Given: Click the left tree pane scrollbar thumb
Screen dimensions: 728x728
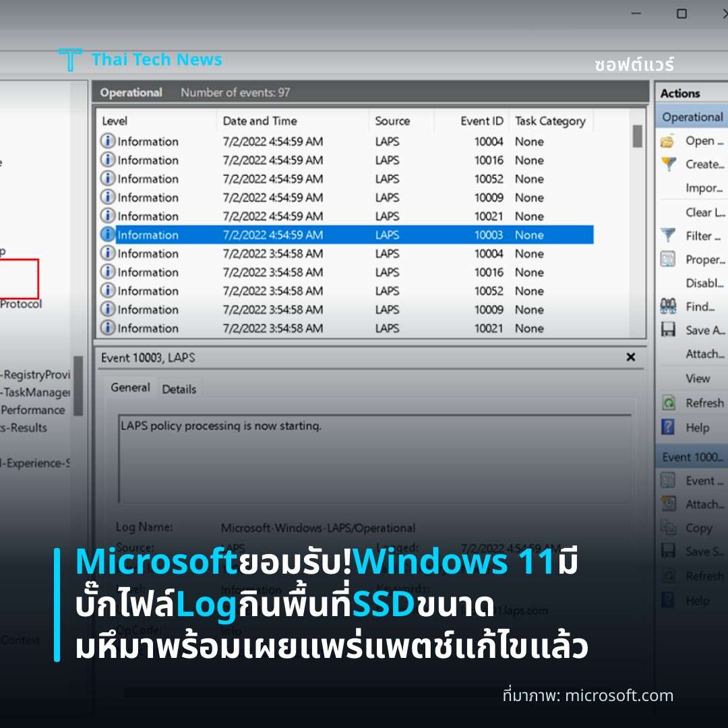Looking at the screenshot, I should pos(78,386).
